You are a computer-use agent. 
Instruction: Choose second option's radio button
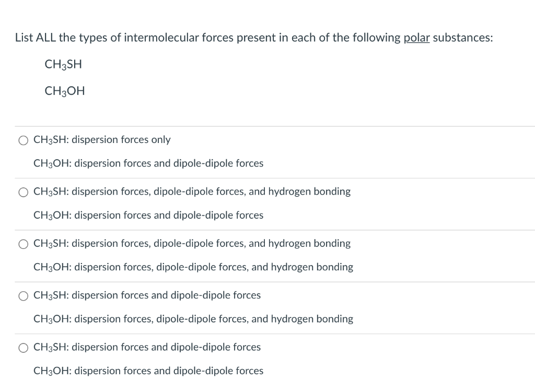point(24,192)
